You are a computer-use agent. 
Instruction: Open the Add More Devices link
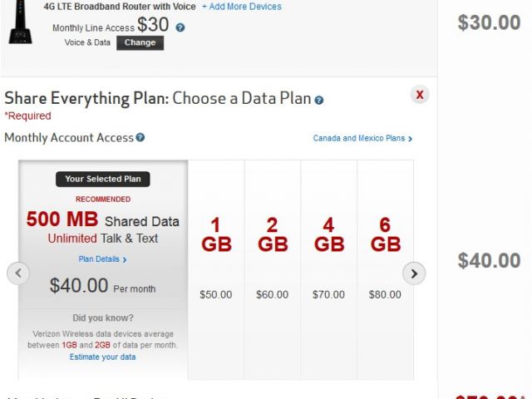(241, 7)
